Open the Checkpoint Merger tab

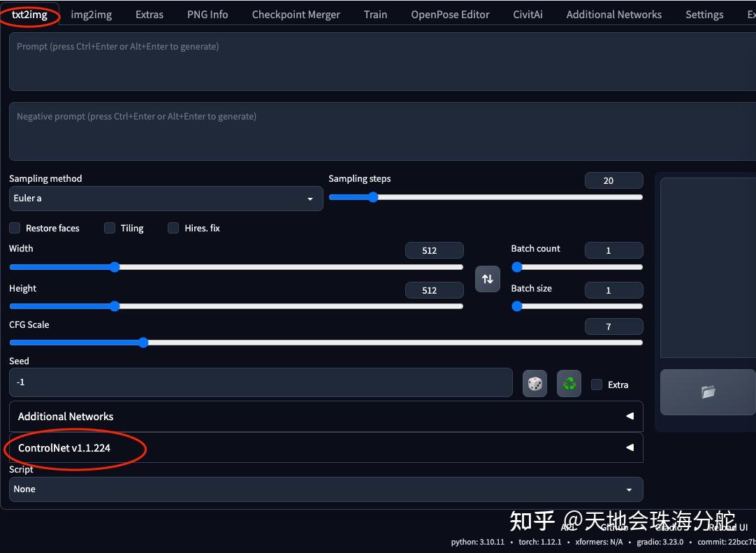pos(296,14)
